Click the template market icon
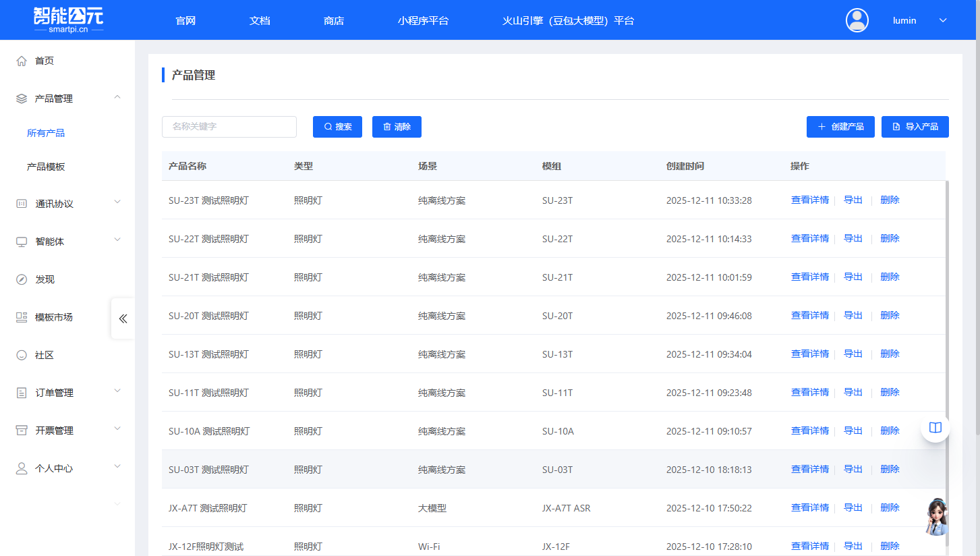The image size is (980, 556). point(22,317)
